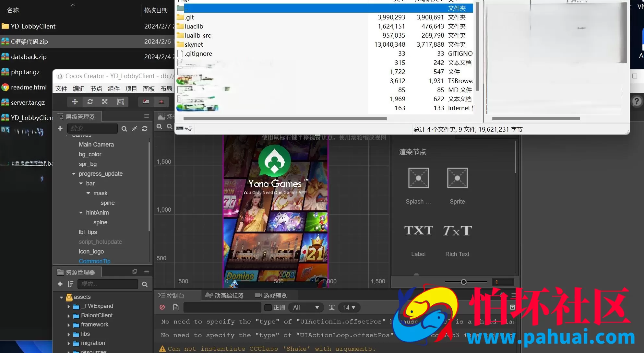Collapse the hintAnim node
Image resolution: width=644 pixels, height=353 pixels.
(81, 213)
